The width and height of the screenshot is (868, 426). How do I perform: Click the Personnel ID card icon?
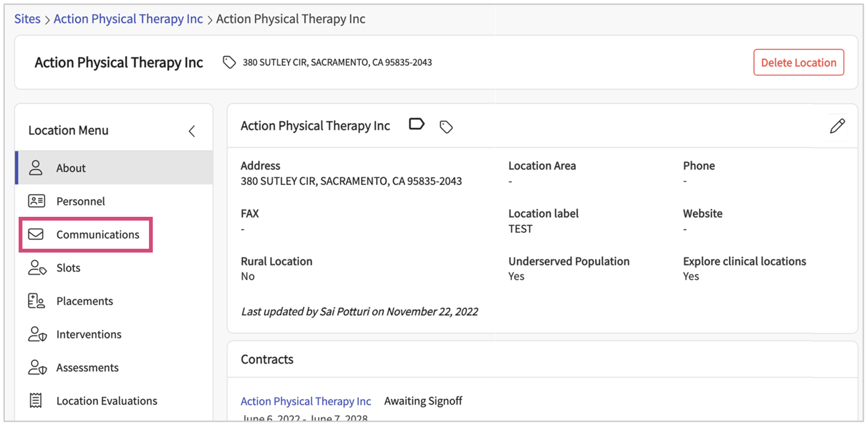tap(36, 201)
